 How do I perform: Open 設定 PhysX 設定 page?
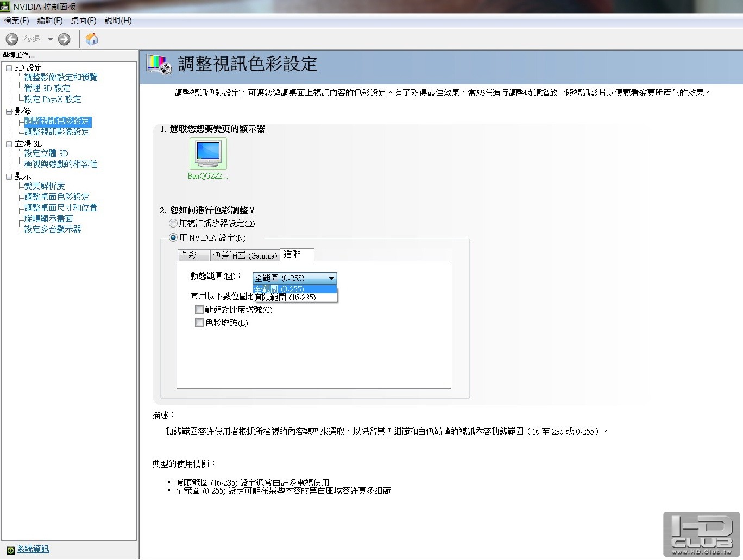pyautogui.click(x=53, y=99)
